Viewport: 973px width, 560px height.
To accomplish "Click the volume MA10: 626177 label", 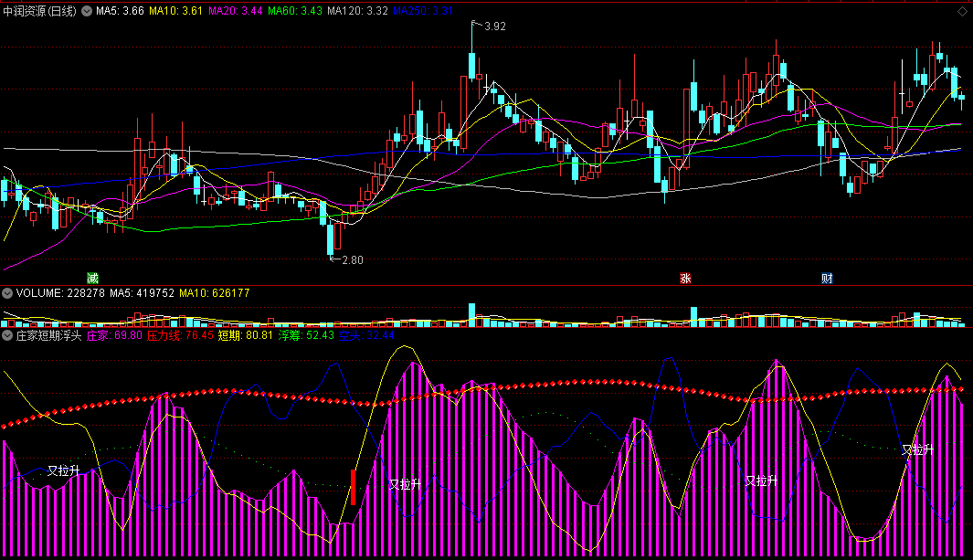I will 215,293.
